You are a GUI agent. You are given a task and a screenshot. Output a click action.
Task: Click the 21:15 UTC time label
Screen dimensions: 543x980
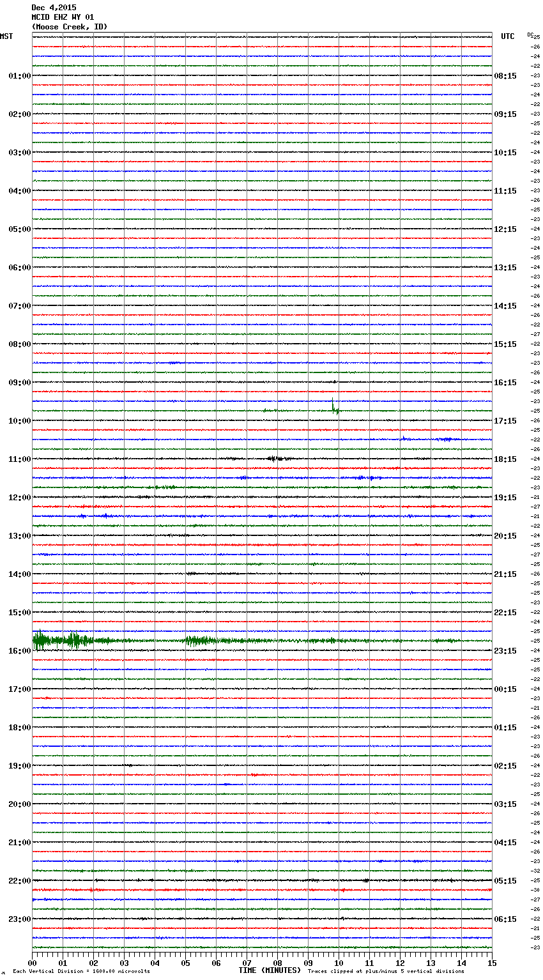[x=505, y=574]
